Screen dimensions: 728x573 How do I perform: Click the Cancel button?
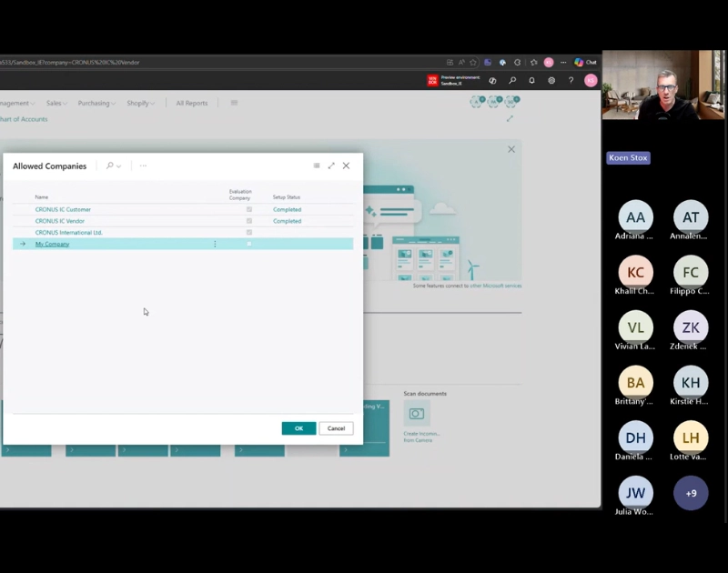pyautogui.click(x=336, y=428)
